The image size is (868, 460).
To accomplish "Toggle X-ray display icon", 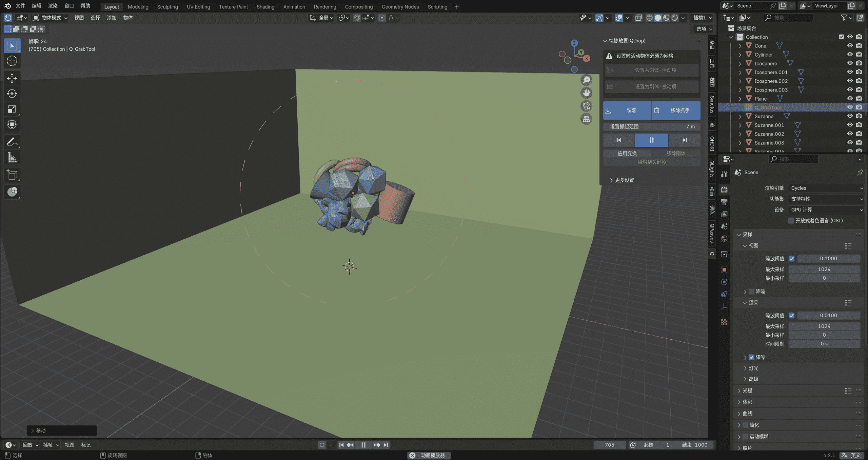I will click(x=638, y=18).
